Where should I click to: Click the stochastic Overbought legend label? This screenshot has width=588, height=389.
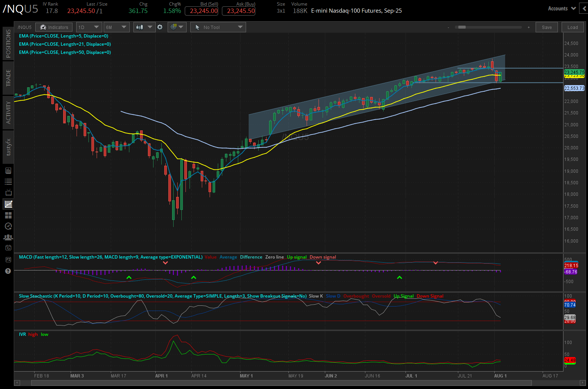[x=356, y=296]
